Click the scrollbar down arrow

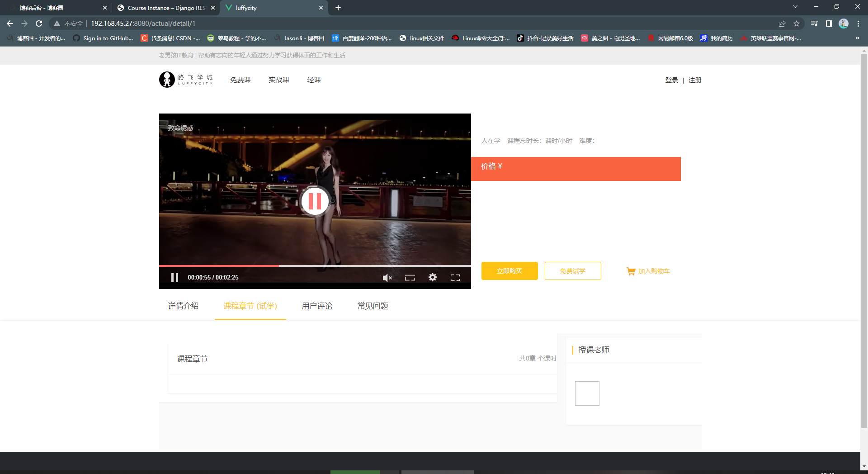point(864,466)
